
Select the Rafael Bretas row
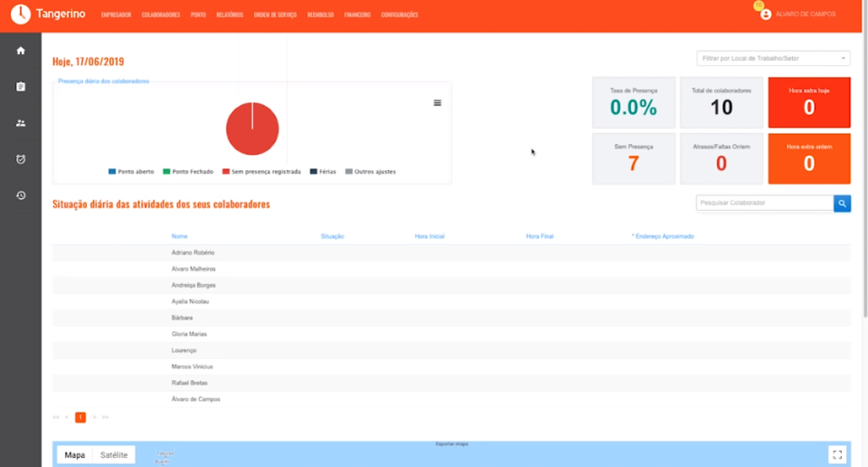[x=452, y=383]
